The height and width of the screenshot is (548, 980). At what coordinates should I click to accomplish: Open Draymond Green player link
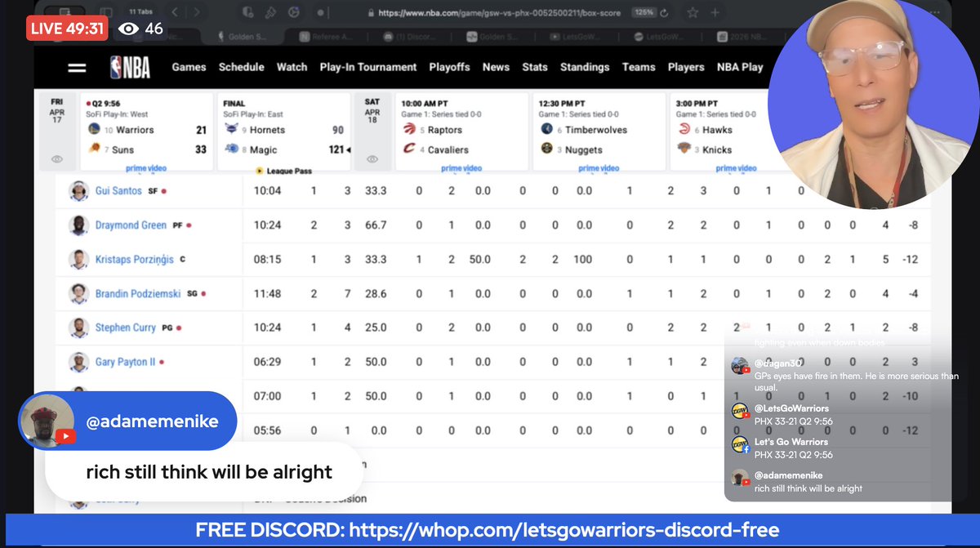(131, 225)
